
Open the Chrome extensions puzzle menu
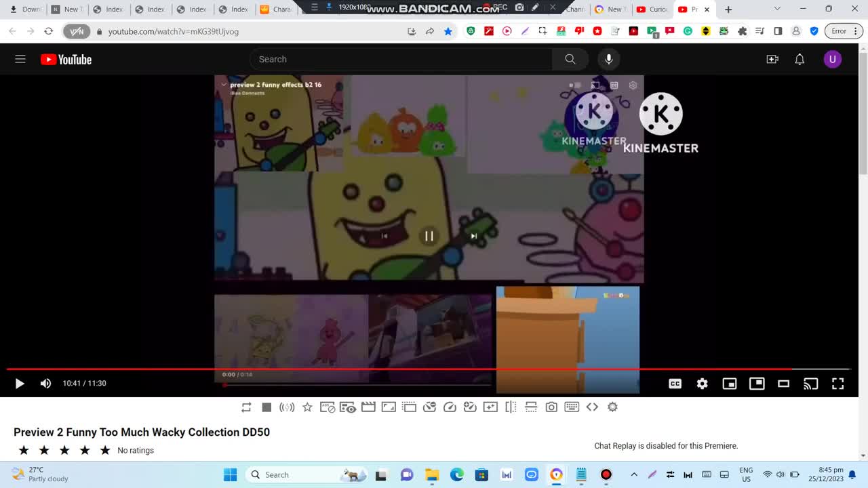[742, 31]
